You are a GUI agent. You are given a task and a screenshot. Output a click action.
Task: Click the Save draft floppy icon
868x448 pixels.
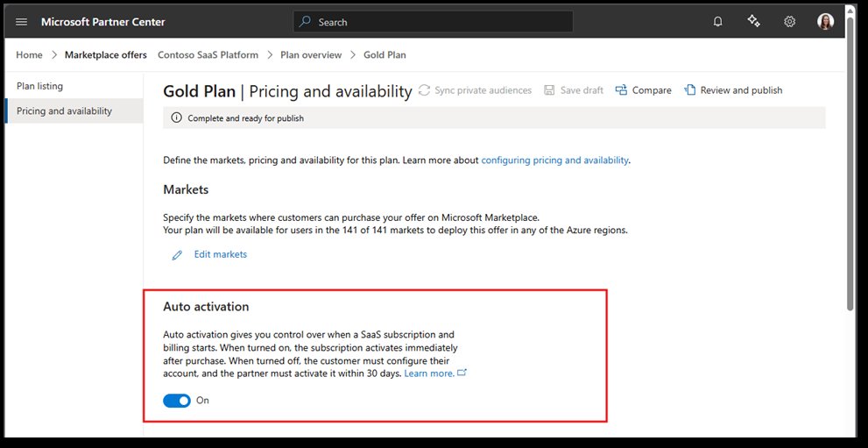pyautogui.click(x=549, y=90)
